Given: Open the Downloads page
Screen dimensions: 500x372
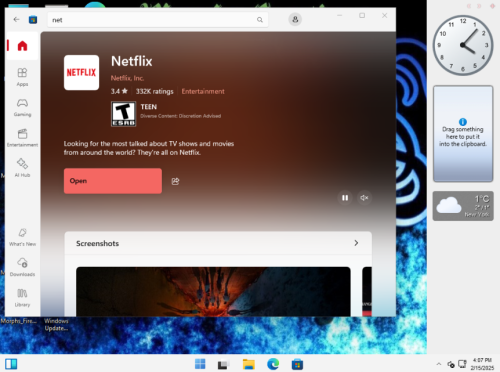Looking at the screenshot, I should 22,267.
